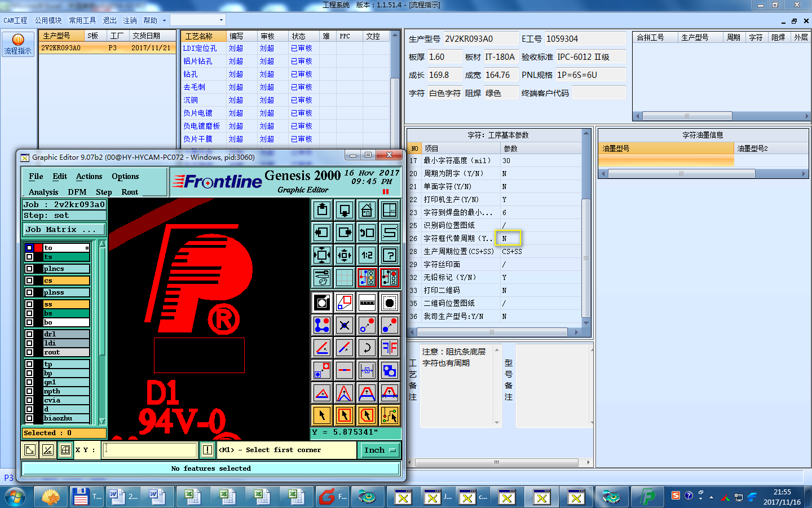Screen dimensions: 812x508
Task: Open the DFM menu
Action: coord(77,192)
